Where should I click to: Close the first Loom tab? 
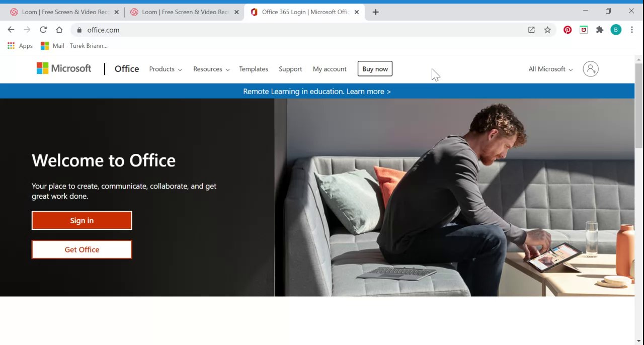point(117,12)
